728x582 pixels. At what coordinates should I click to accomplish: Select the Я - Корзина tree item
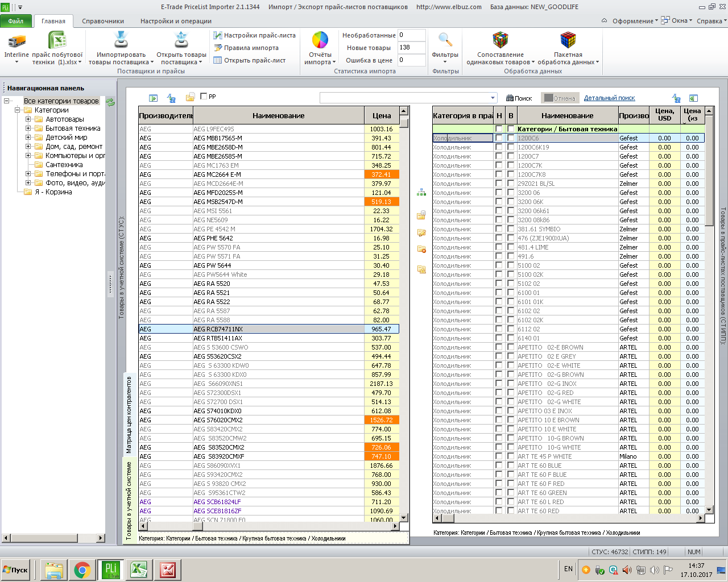click(53, 192)
